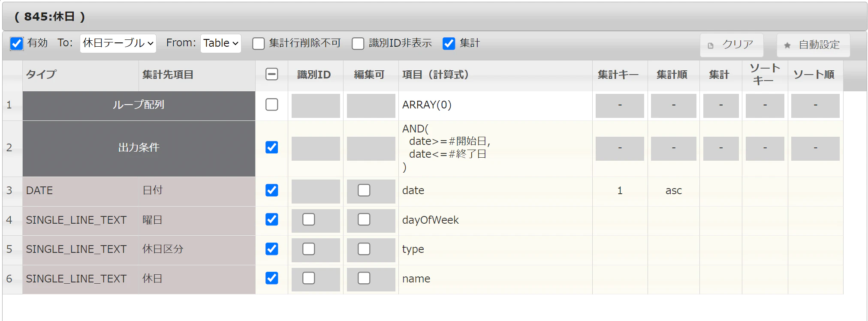Viewport: 868px width, 321px height.
Task: Toggle 編集可 checkbox for the date row
Action: (364, 190)
